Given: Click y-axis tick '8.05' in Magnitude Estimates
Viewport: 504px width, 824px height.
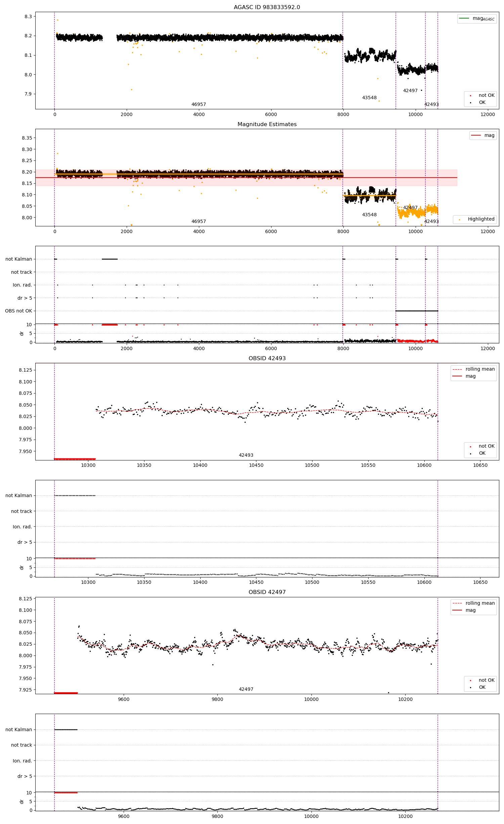Looking at the screenshot, I should coord(27,206).
